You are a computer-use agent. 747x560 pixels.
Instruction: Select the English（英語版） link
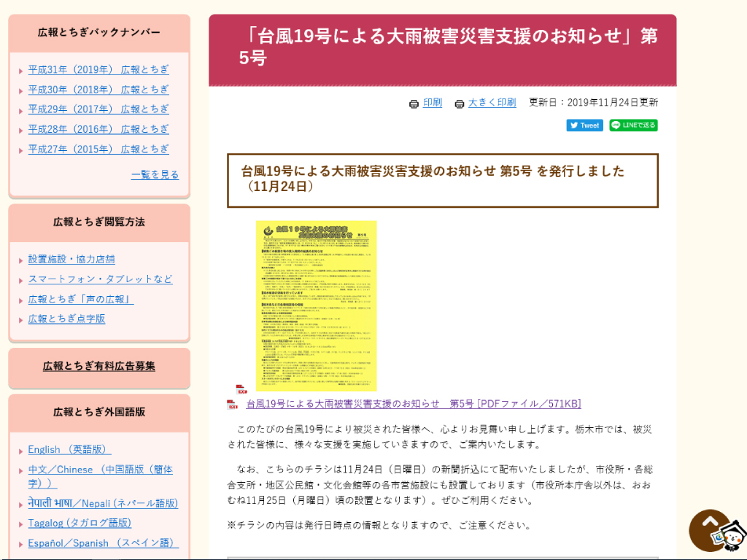tap(69, 449)
